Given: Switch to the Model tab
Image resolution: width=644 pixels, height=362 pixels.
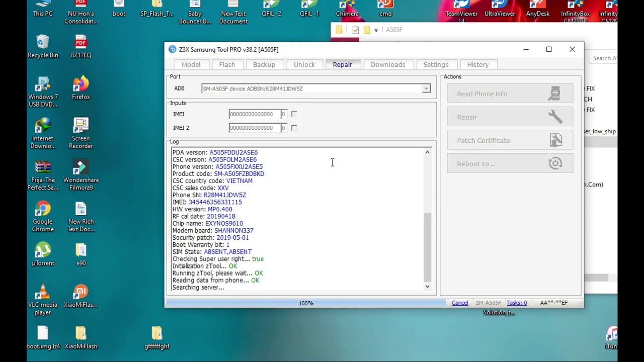Looking at the screenshot, I should tap(191, 64).
